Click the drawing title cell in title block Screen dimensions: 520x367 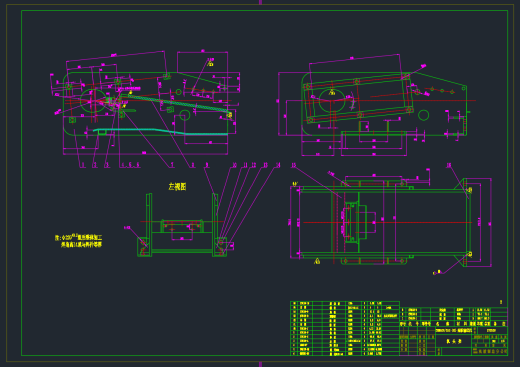click(454, 342)
